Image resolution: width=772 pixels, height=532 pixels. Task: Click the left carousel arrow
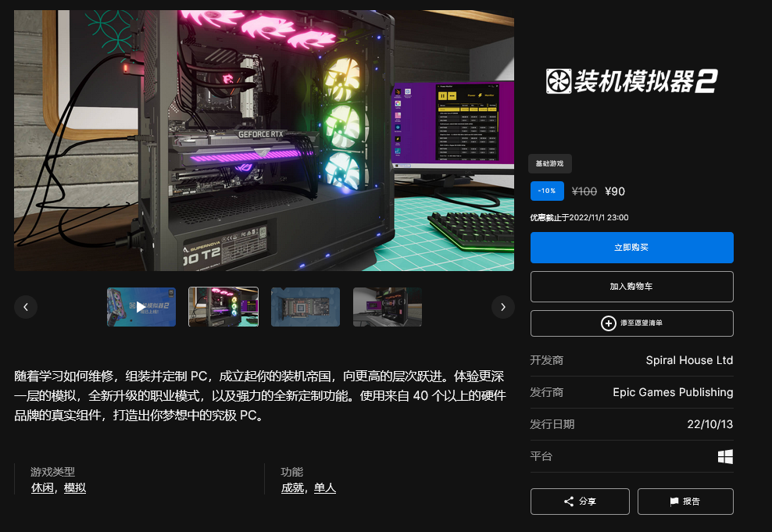click(x=26, y=306)
